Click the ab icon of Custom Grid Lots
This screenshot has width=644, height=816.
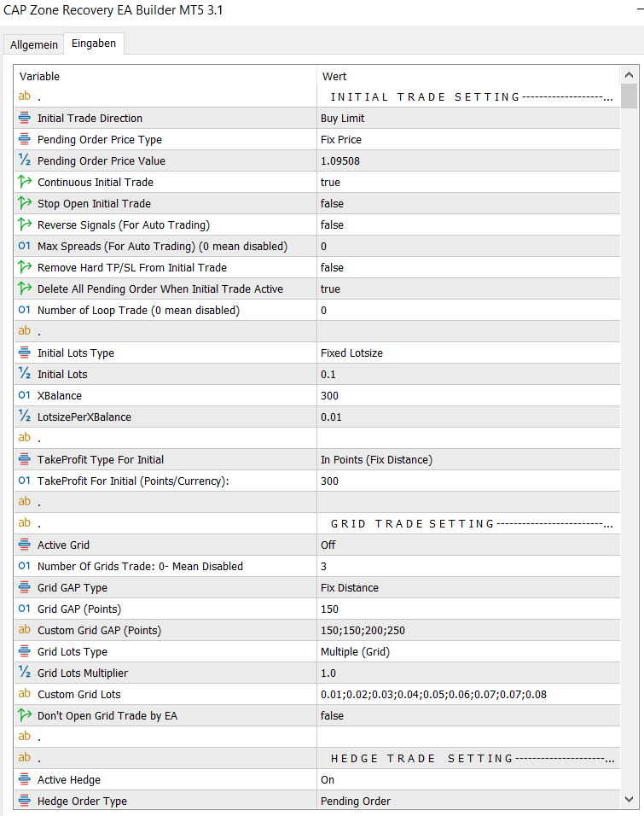(25, 694)
